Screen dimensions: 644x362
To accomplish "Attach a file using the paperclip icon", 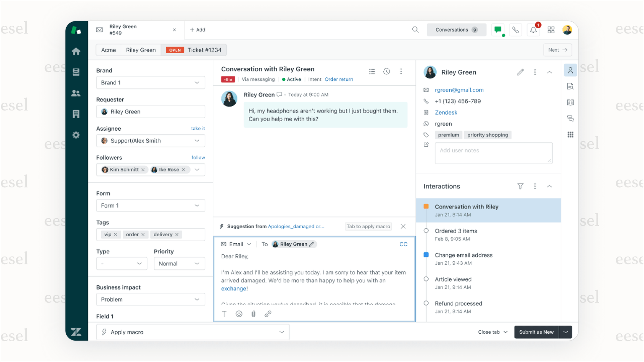I will coord(253,314).
